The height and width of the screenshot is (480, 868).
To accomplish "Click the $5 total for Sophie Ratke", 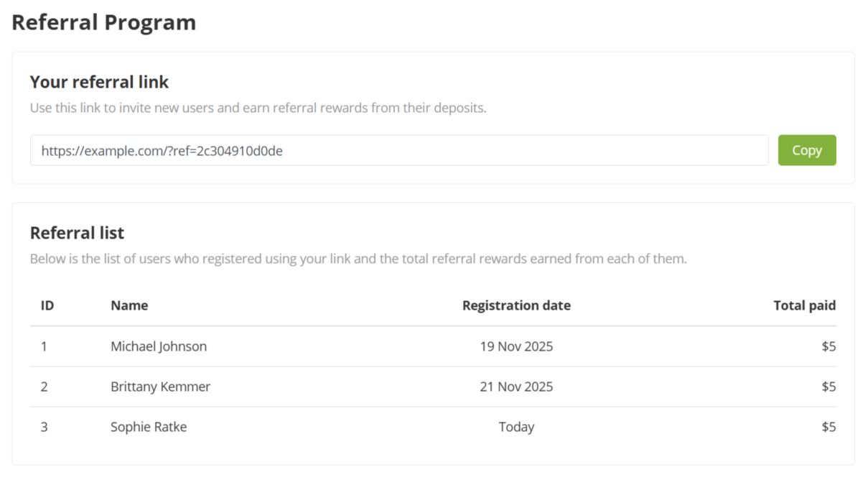I will click(829, 427).
